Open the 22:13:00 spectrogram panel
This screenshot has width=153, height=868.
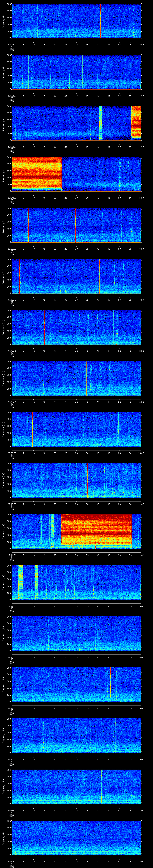tap(76, 633)
